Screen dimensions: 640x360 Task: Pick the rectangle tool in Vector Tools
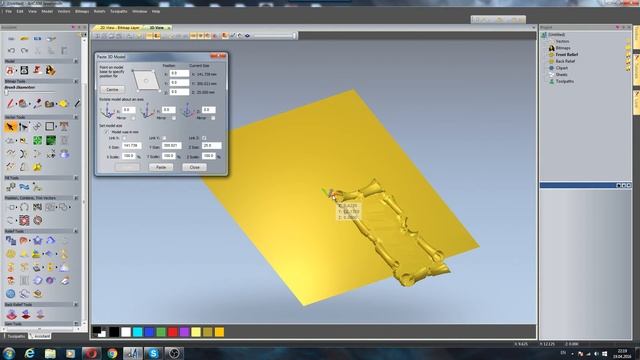49,127
